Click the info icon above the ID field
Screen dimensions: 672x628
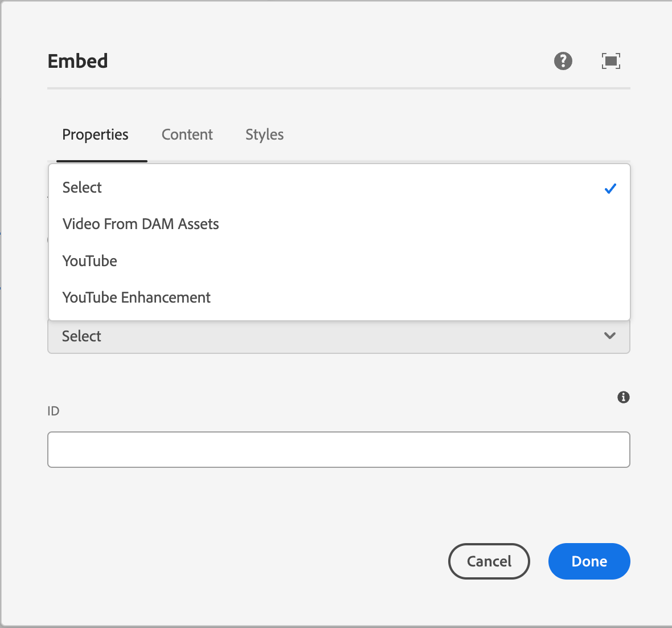pos(623,397)
